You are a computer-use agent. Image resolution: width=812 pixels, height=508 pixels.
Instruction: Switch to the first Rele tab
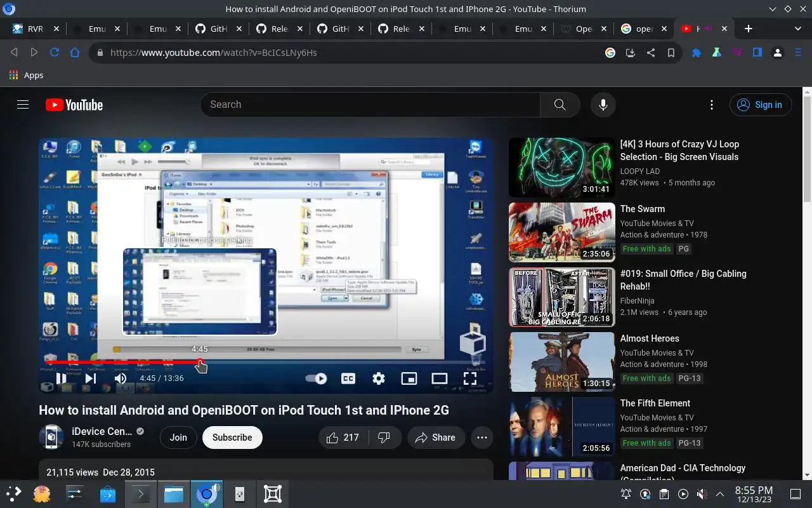[x=278, y=29]
